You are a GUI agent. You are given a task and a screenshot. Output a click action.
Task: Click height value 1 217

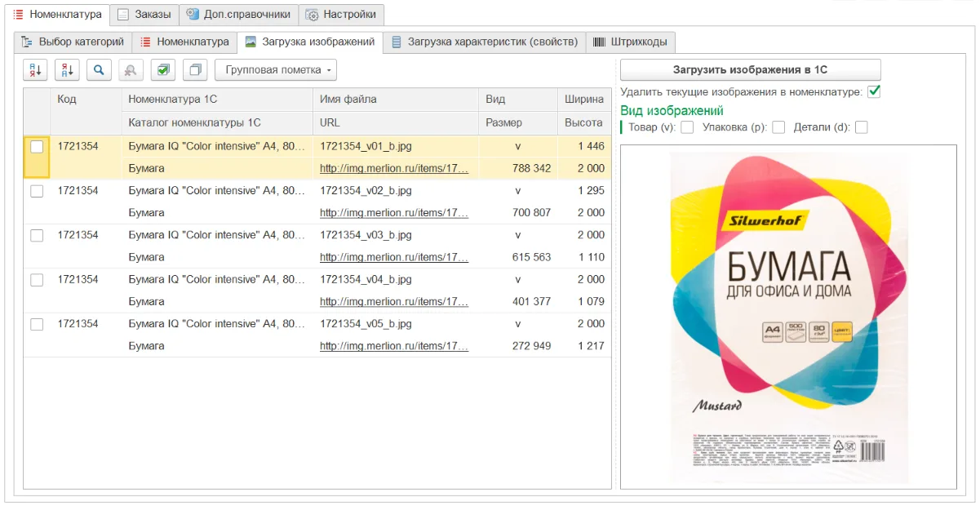coord(591,346)
